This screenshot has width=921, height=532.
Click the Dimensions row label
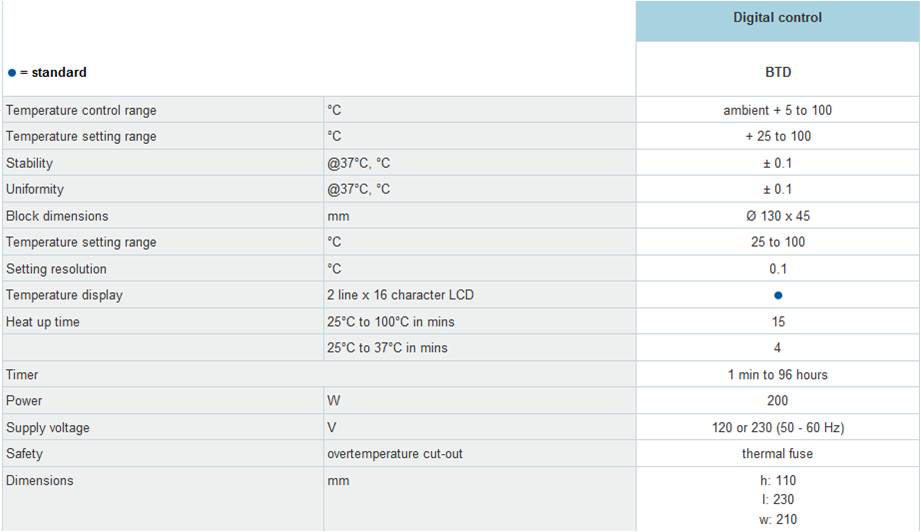coord(39,481)
